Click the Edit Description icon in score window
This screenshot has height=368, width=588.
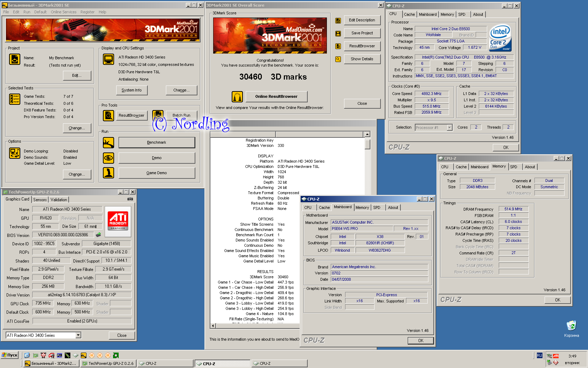338,20
